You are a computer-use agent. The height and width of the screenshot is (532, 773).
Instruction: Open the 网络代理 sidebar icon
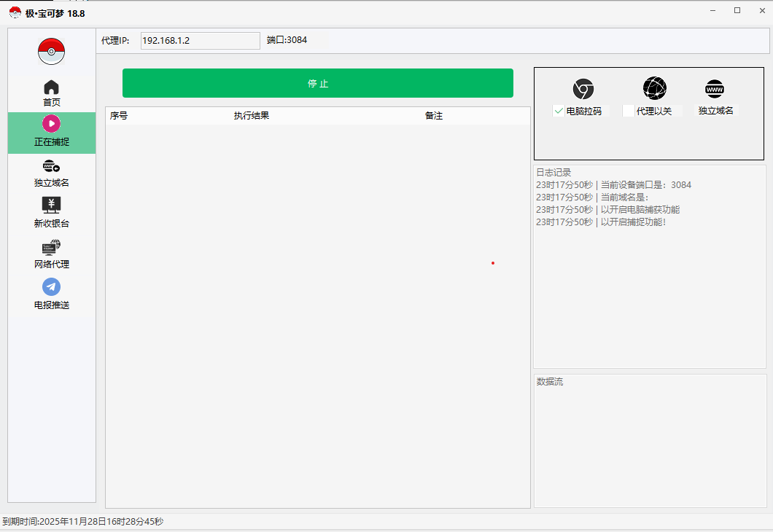pos(51,247)
